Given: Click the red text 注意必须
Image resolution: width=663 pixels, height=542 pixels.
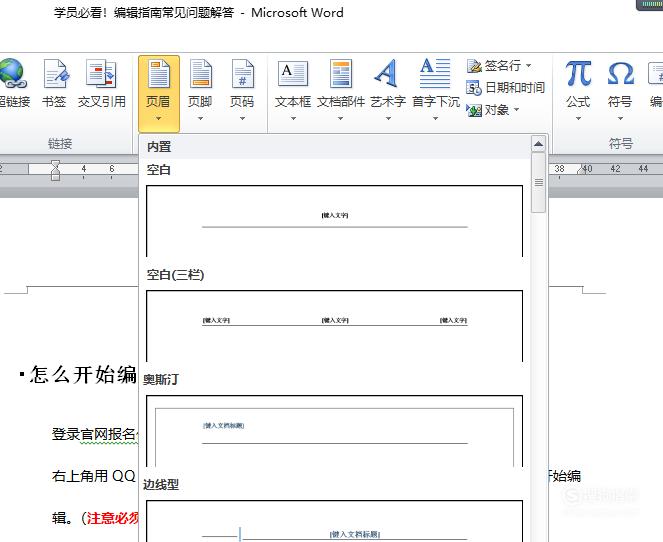Looking at the screenshot, I should pos(112,518).
